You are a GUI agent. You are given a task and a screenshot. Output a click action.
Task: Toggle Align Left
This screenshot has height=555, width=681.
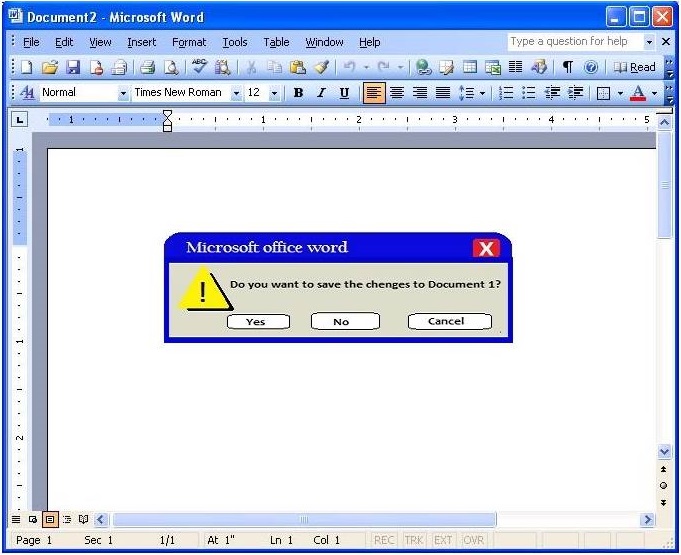(374, 92)
